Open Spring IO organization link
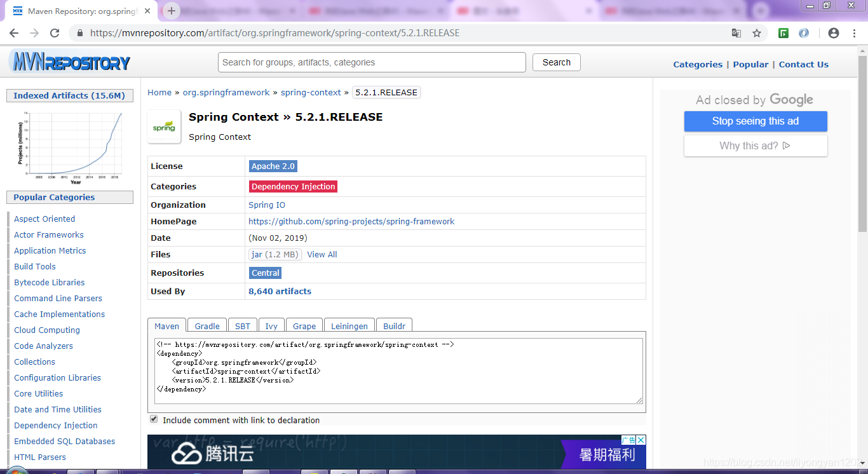Viewport: 868px width, 474px height. click(267, 205)
